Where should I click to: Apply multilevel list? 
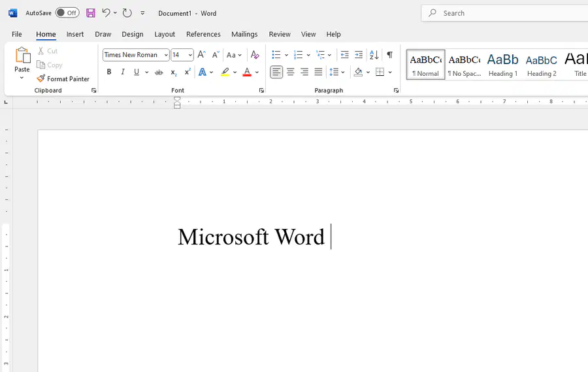(x=320, y=55)
